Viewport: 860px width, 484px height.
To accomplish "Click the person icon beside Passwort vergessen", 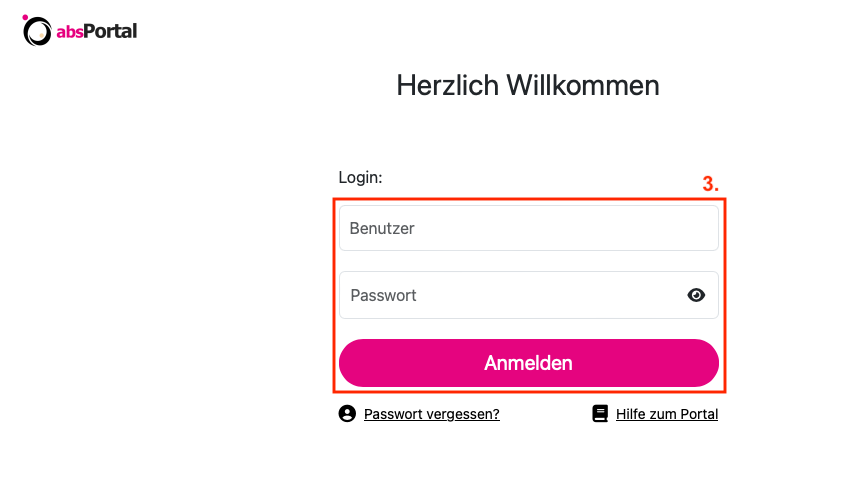I will click(x=347, y=414).
